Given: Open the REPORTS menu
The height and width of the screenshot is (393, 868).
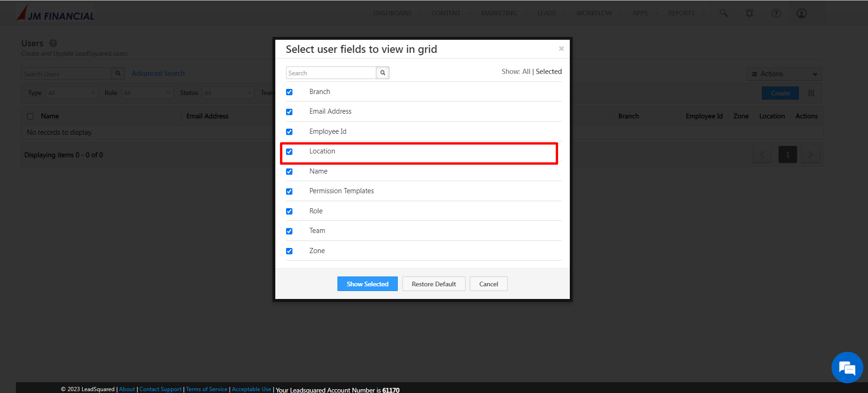Looking at the screenshot, I should tap(681, 13).
